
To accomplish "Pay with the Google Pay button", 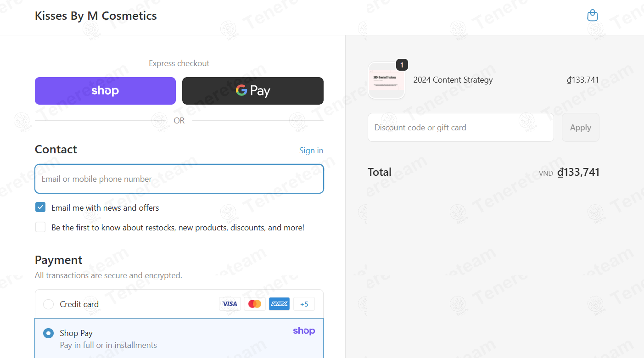I will pos(253,91).
